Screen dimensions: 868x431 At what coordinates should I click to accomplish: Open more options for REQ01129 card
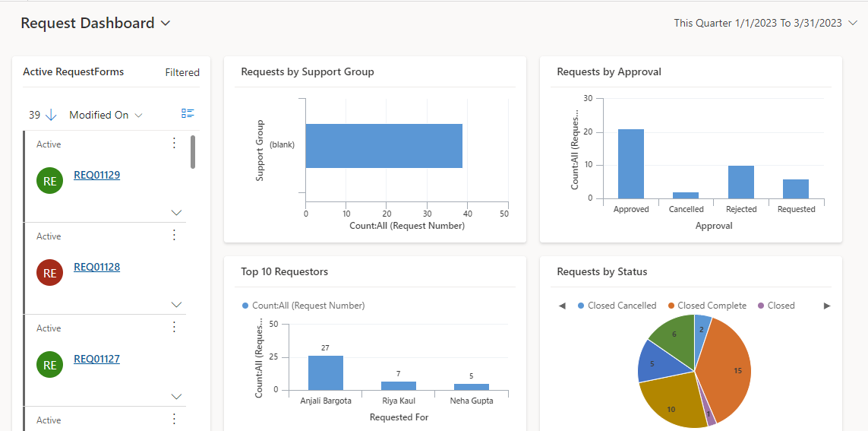point(175,144)
